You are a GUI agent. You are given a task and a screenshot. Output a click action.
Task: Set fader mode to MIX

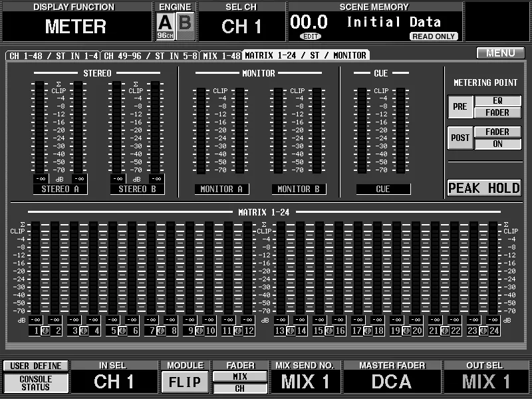(x=240, y=376)
